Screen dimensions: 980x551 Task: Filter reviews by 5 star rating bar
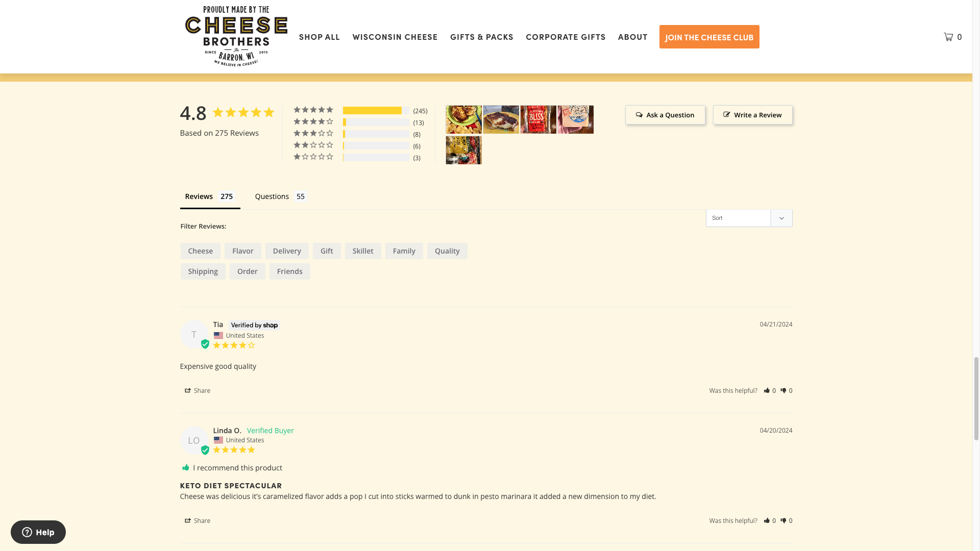[376, 110]
